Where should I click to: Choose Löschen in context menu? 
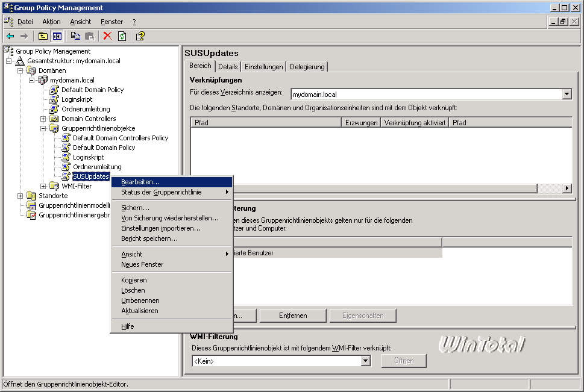point(172,290)
